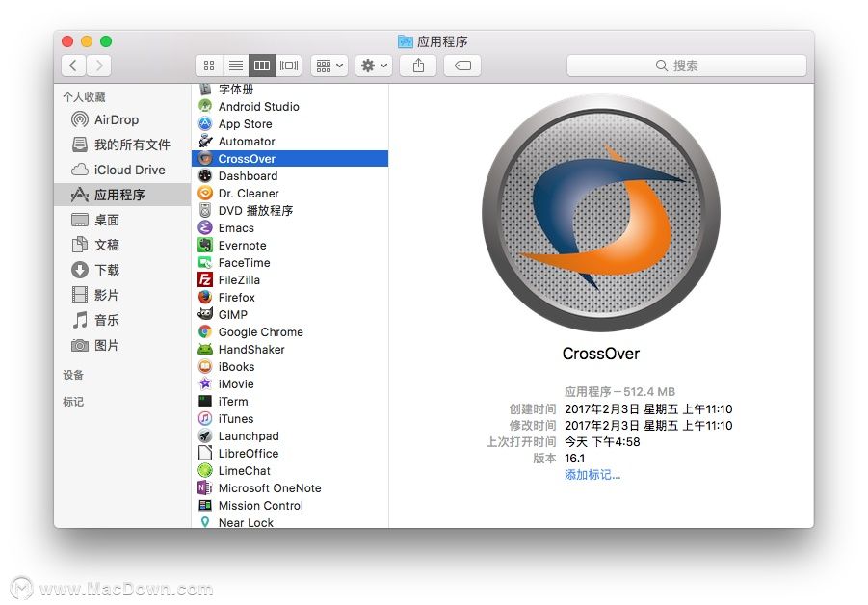868x605 pixels.
Task: Click the Android Studio app icon
Action: [x=205, y=106]
